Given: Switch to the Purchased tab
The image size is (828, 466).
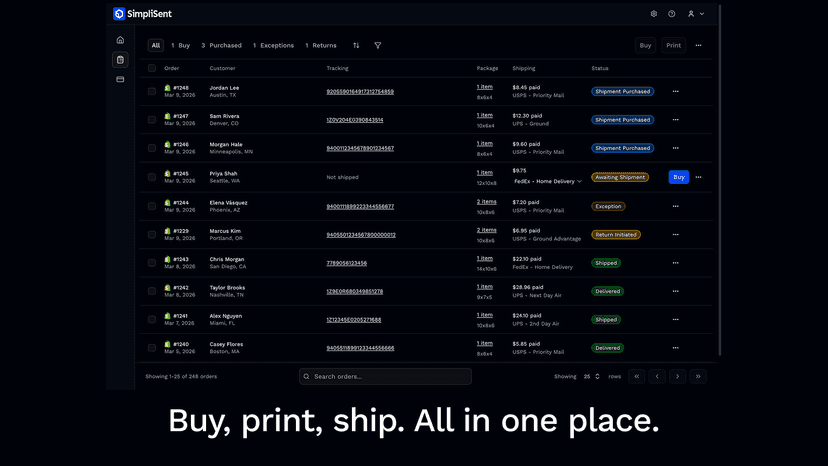Looking at the screenshot, I should pos(221,45).
